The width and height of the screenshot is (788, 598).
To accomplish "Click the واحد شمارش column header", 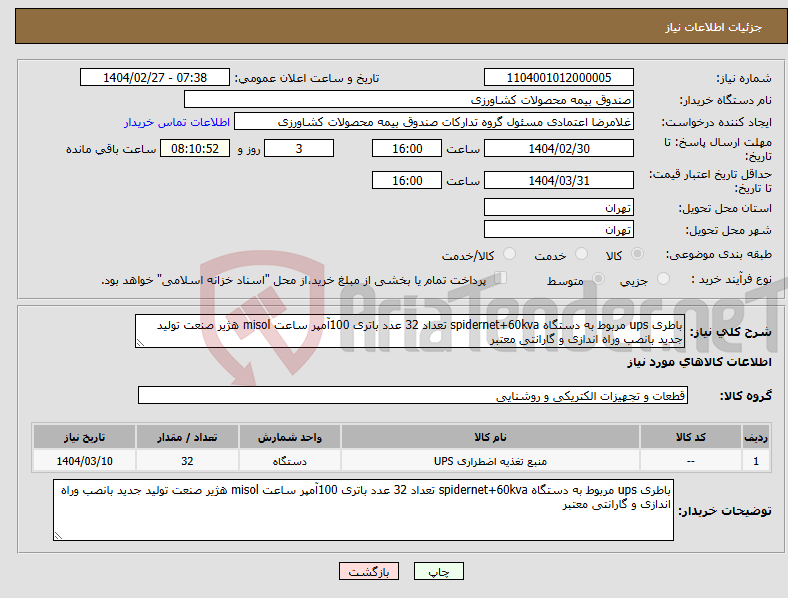I will tap(290, 437).
